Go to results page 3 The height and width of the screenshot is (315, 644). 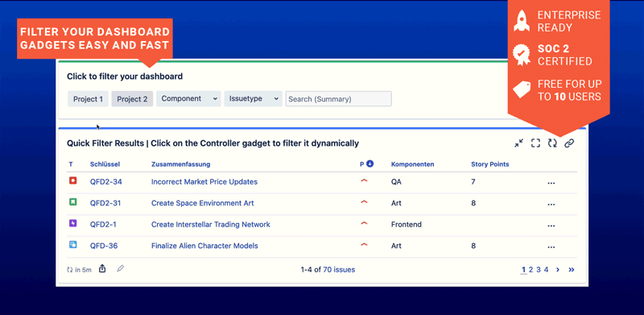pyautogui.click(x=539, y=270)
